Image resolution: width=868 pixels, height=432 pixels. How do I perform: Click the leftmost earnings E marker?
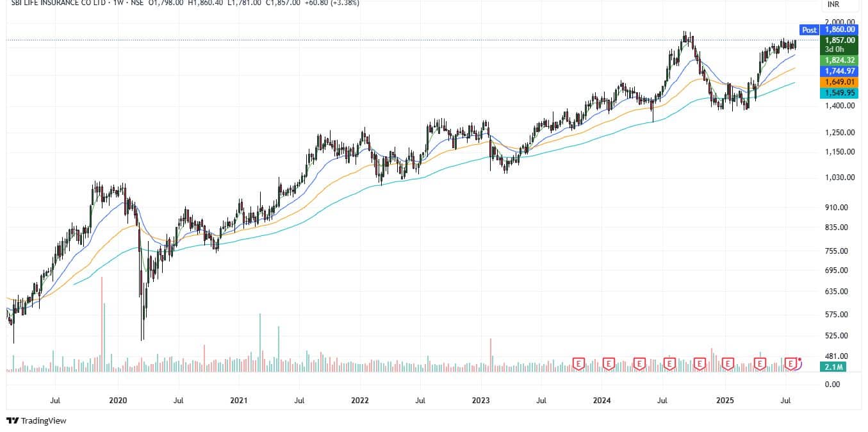pos(578,363)
